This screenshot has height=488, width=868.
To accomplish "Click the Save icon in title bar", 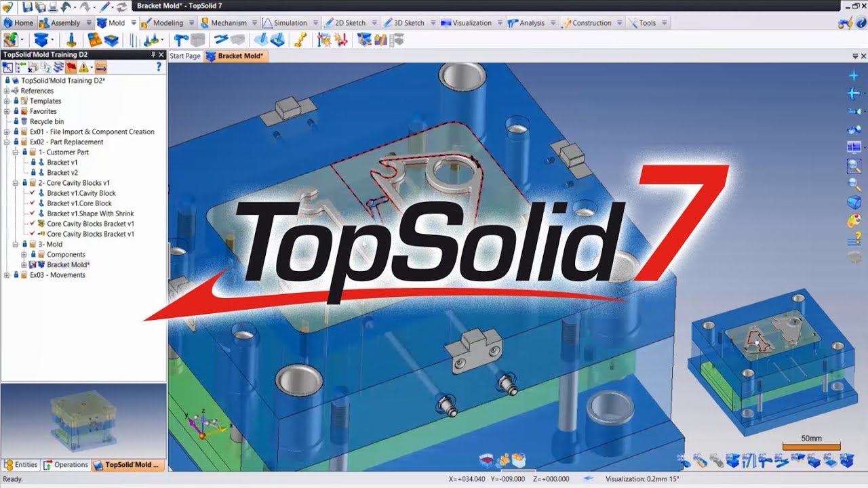I will tap(28, 6).
